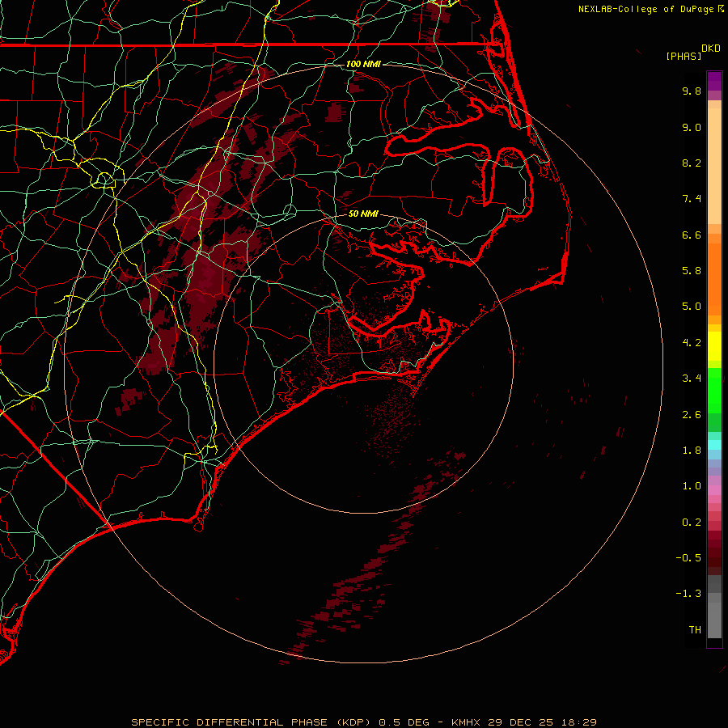The image size is (728, 728).
Task: Click the 0.2 value on the color scale
Action: point(692,523)
